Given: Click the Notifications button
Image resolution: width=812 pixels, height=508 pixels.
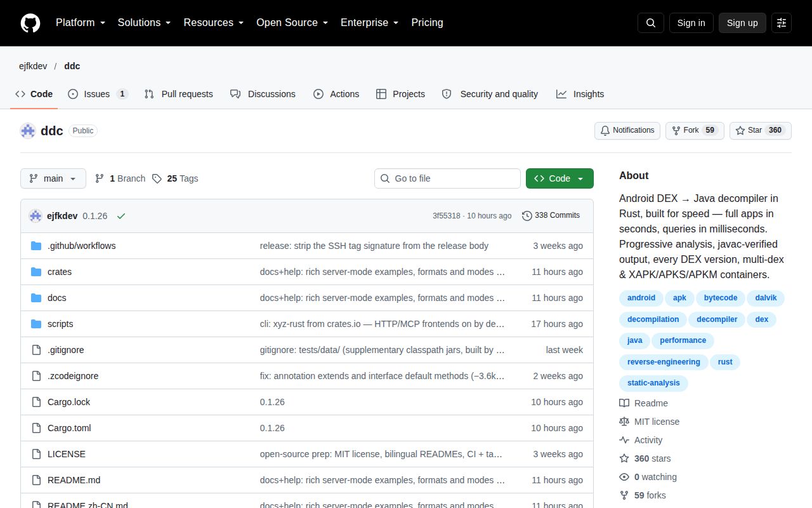Looking at the screenshot, I should tap(627, 130).
